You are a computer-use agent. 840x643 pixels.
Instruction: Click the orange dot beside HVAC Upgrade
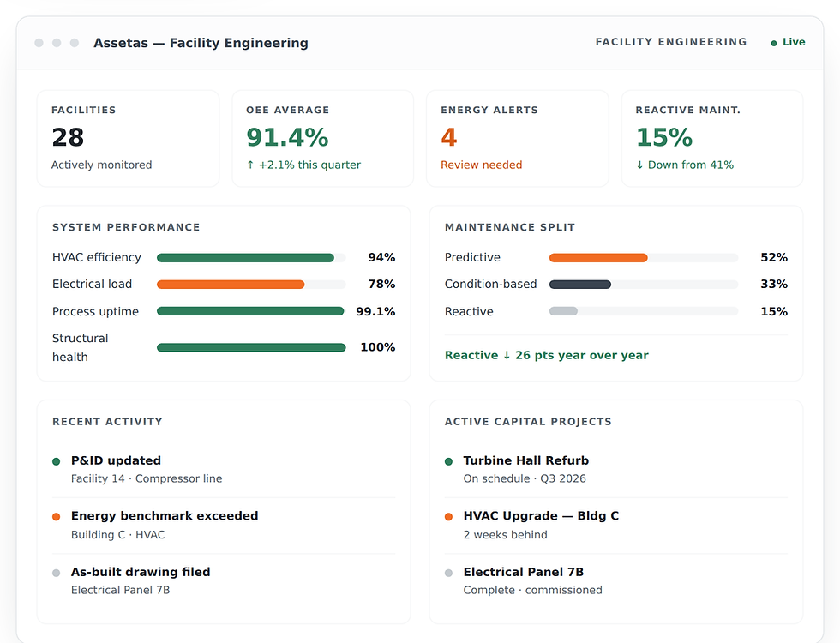(449, 516)
